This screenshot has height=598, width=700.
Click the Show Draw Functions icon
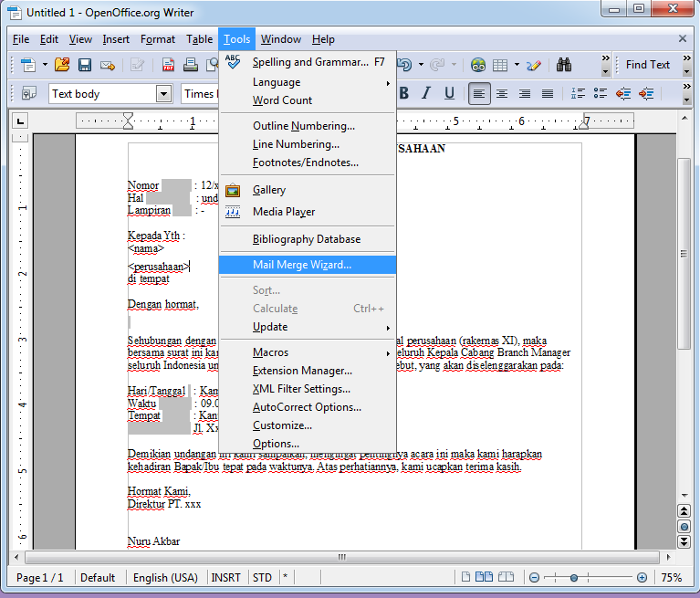(x=534, y=65)
